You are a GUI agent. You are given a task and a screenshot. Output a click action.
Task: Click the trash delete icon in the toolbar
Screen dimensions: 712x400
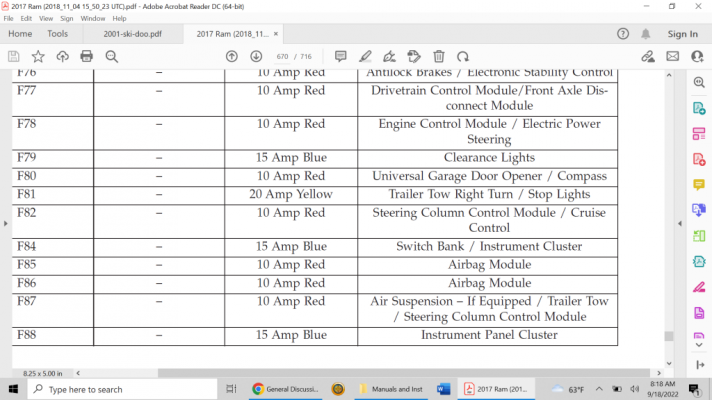[x=439, y=56]
